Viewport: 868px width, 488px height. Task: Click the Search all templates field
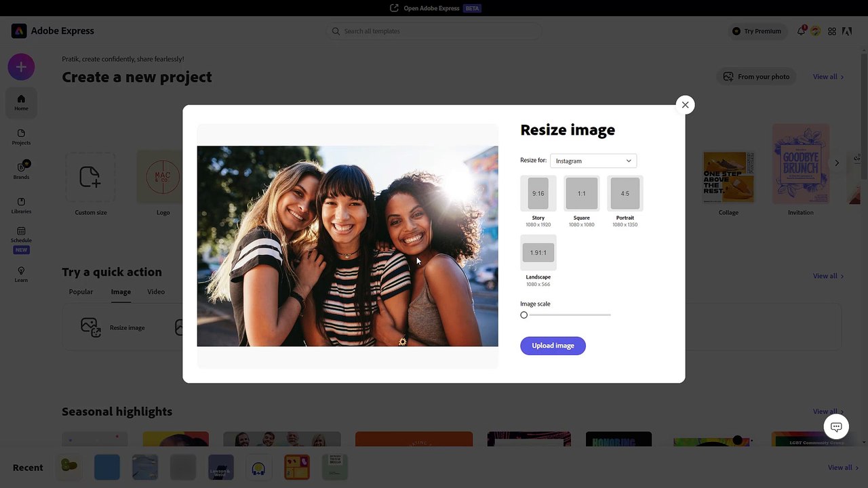pyautogui.click(x=434, y=31)
